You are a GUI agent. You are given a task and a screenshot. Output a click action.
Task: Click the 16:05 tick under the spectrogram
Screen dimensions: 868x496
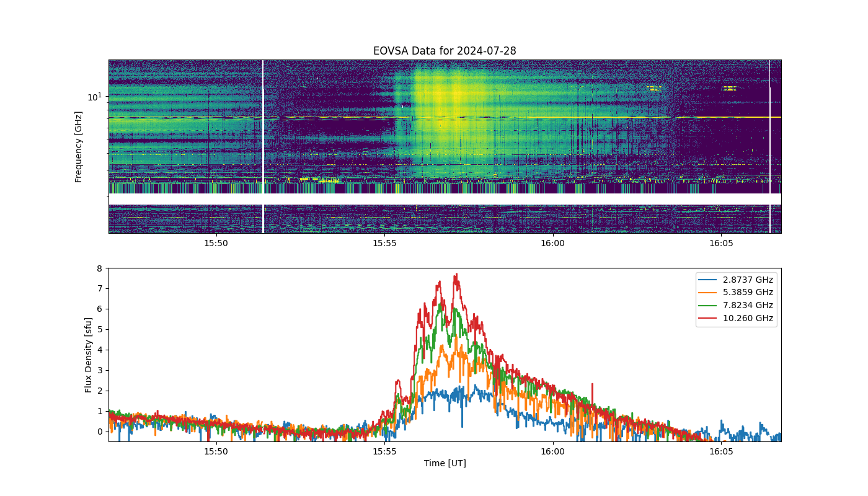point(721,243)
